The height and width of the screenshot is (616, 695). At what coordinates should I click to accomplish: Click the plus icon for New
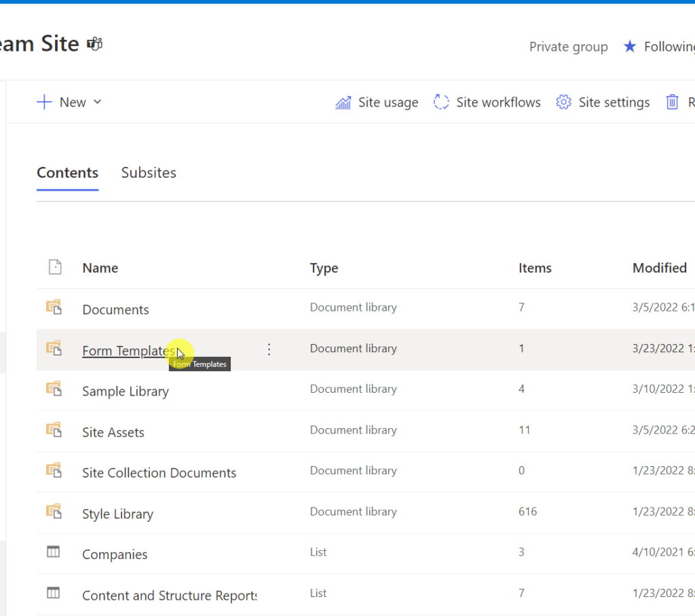pos(44,102)
